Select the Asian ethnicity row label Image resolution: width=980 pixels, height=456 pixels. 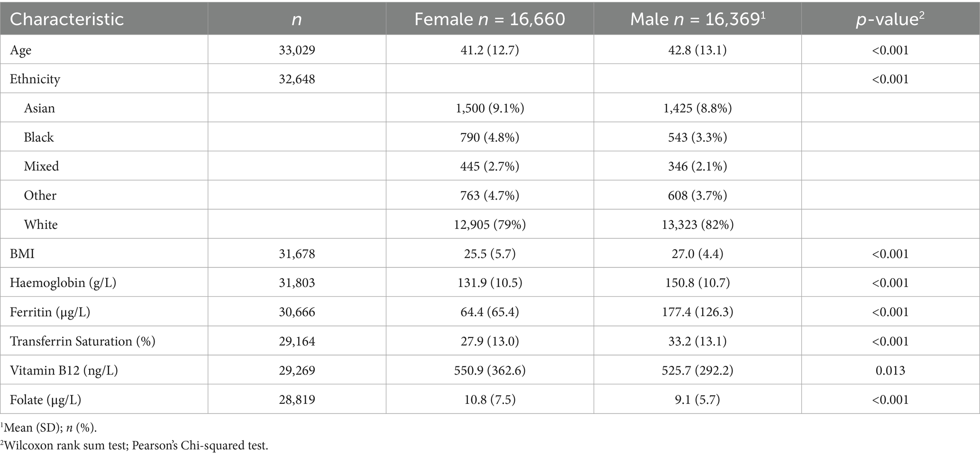[x=39, y=108]
